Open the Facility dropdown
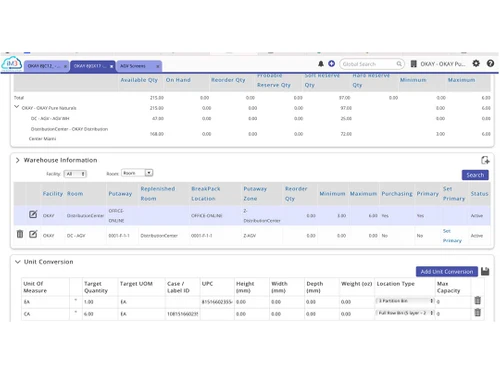The height and width of the screenshot is (375, 500). coord(75,174)
